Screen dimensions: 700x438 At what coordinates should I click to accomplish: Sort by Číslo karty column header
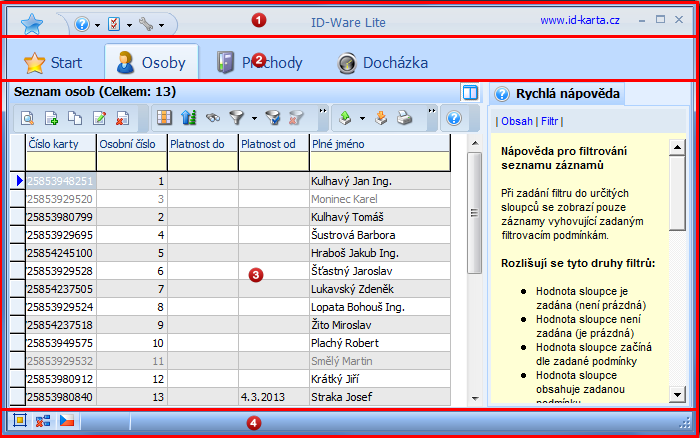pos(61,144)
